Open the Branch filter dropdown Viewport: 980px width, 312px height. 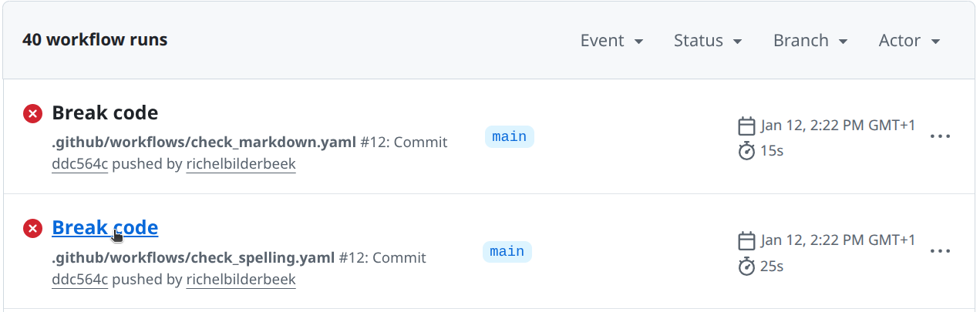pos(810,41)
